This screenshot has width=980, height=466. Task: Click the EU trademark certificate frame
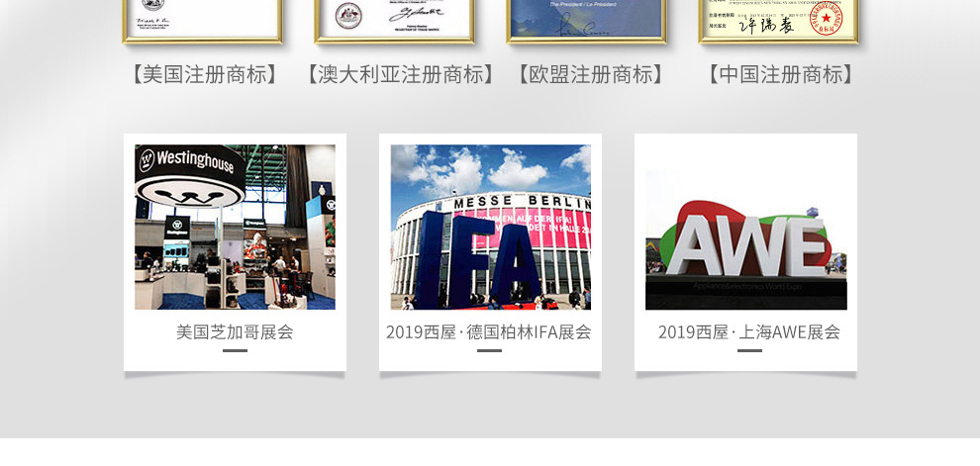586,21
